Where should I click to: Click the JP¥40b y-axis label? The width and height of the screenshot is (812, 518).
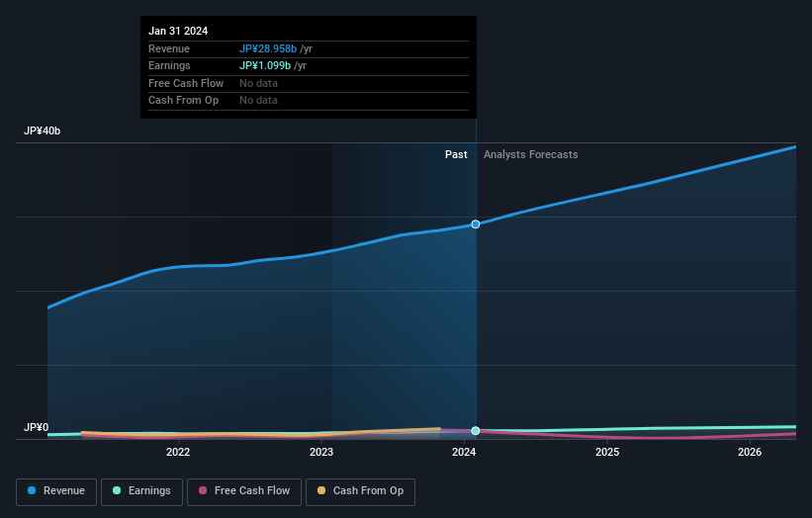tap(42, 130)
